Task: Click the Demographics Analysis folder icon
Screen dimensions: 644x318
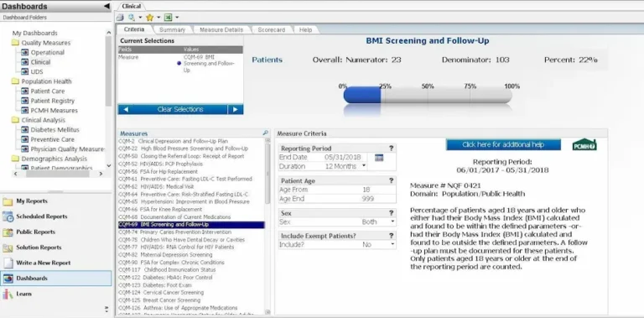Action: click(15, 159)
